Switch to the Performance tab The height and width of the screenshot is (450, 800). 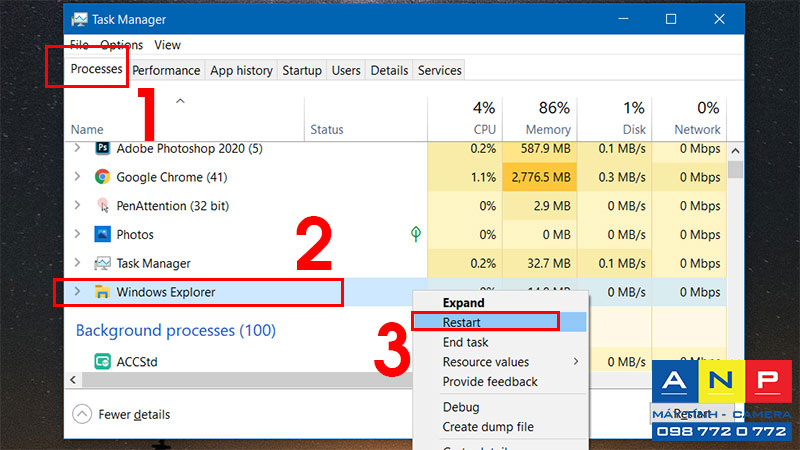pyautogui.click(x=166, y=70)
